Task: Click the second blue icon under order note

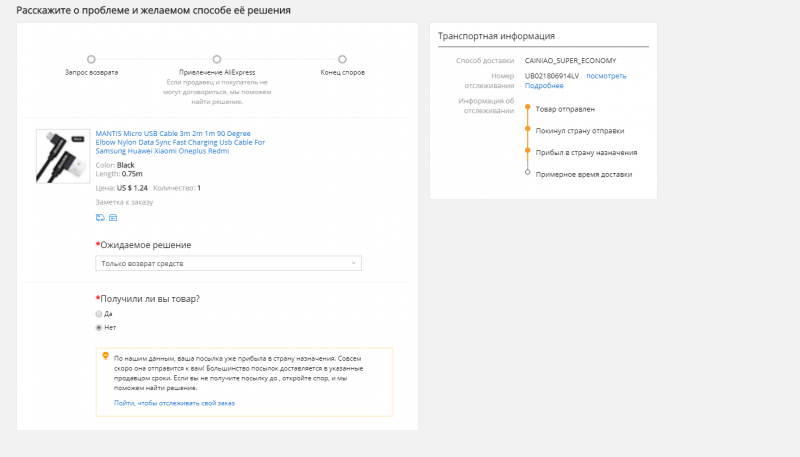Action: pos(113,217)
